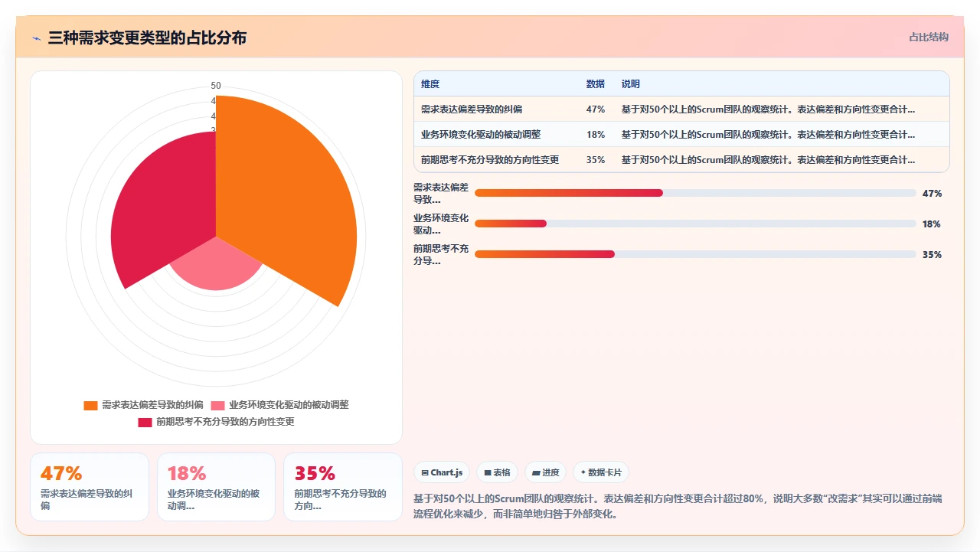Click the 18% progress bar for 业务环境变化
The image size is (980, 552).
click(x=695, y=224)
